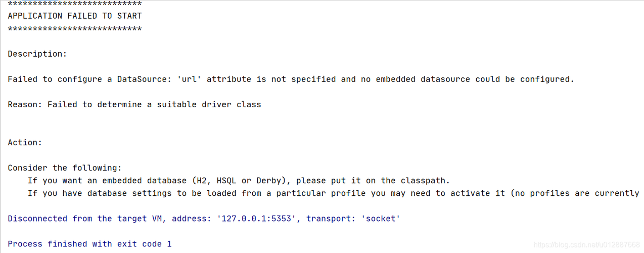The image size is (644, 253).
Task: Click the 'database settings to be loaded' profile line
Action: (x=334, y=193)
